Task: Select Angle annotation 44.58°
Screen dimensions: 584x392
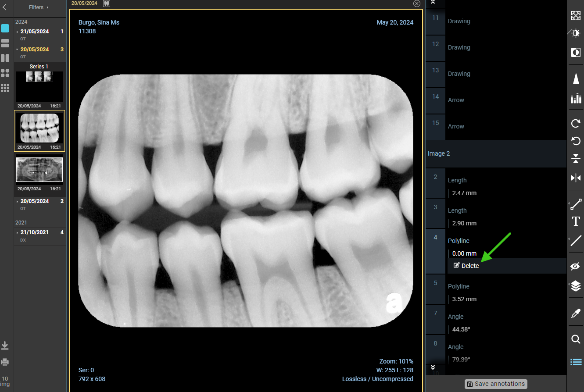Action: coord(496,320)
